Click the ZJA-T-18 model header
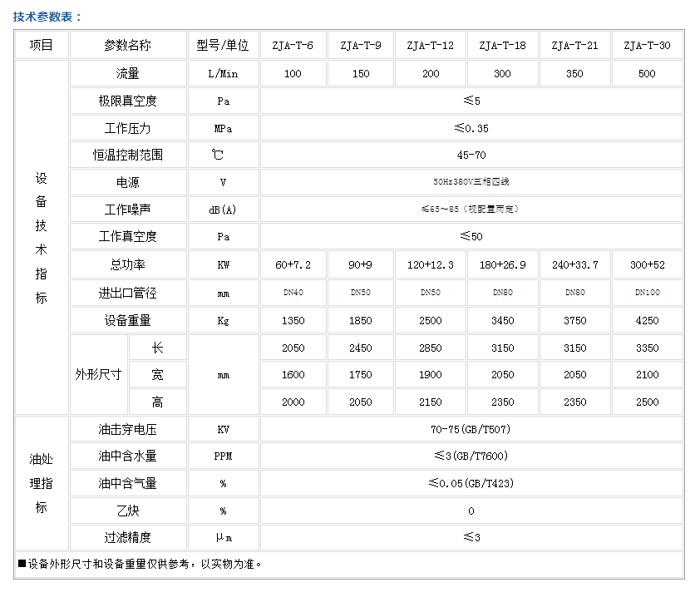This screenshot has height=597, width=700. pyautogui.click(x=502, y=46)
